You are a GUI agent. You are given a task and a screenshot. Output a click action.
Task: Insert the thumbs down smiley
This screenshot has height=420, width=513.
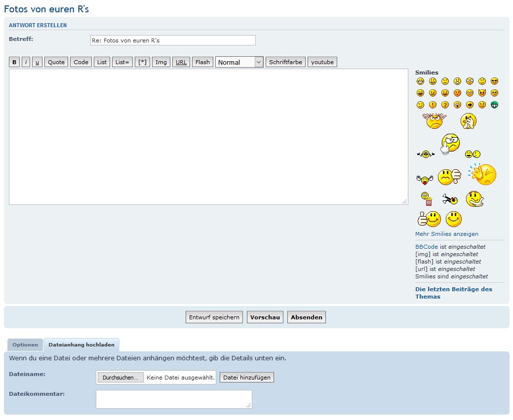click(x=449, y=177)
